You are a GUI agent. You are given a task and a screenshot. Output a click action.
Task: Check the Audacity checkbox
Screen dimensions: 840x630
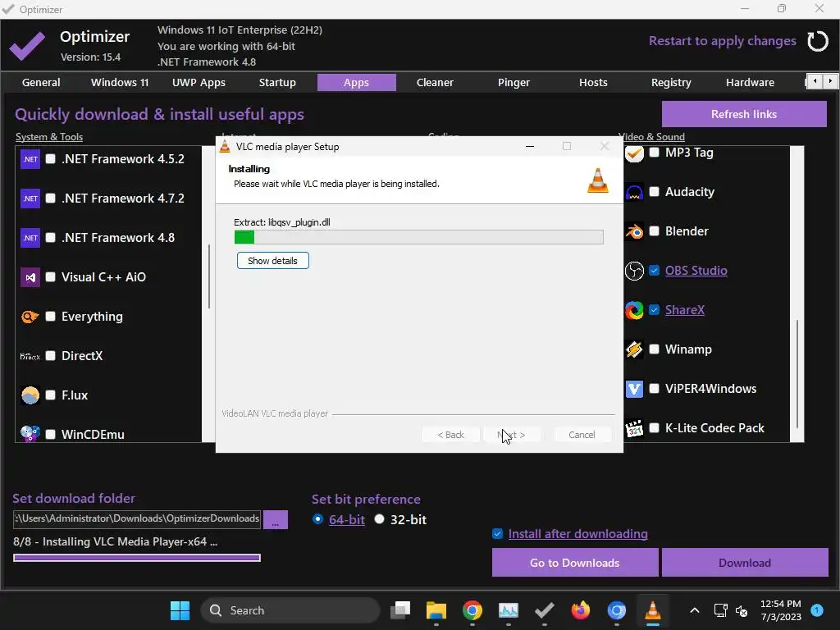coord(654,192)
